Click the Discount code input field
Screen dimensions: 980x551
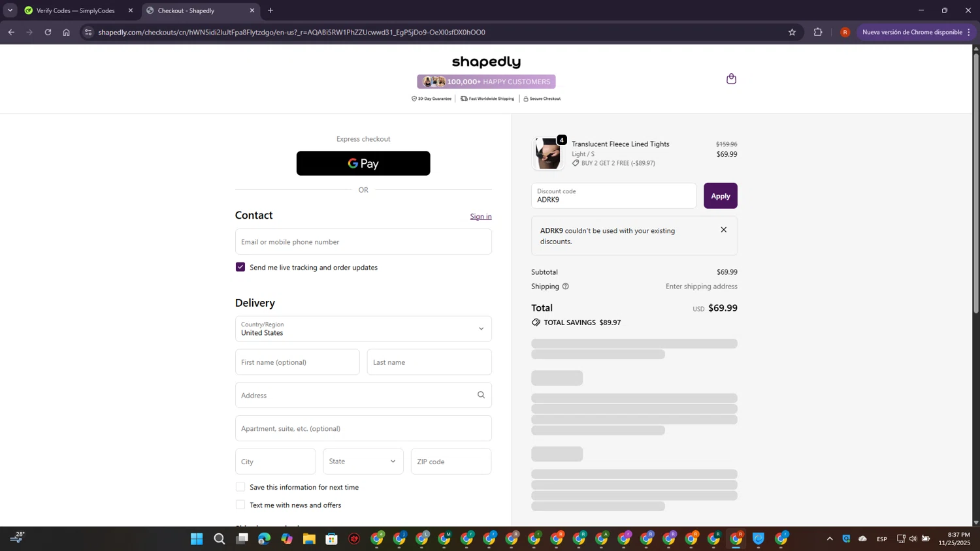click(x=614, y=196)
